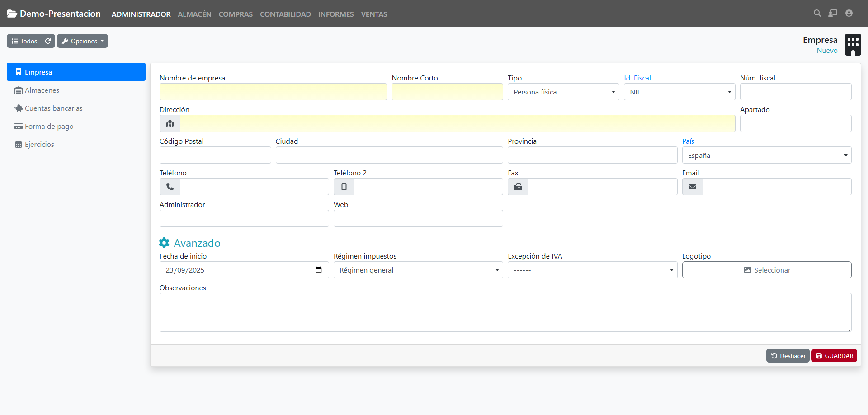Click the search magnifier icon in top bar

tap(817, 14)
